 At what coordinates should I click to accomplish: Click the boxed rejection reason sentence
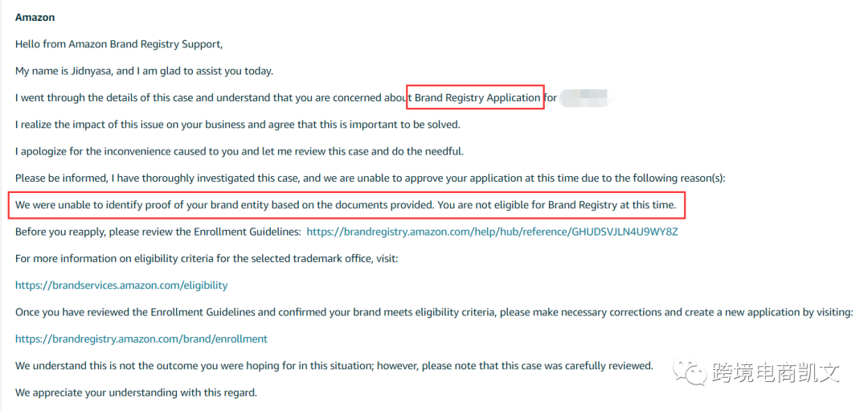click(346, 205)
